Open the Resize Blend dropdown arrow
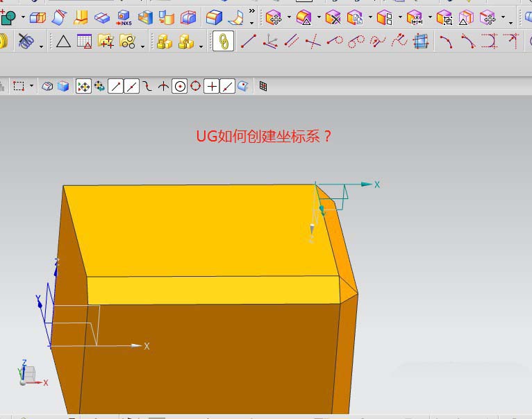Image resolution: width=532 pixels, height=419 pixels. tap(319, 17)
